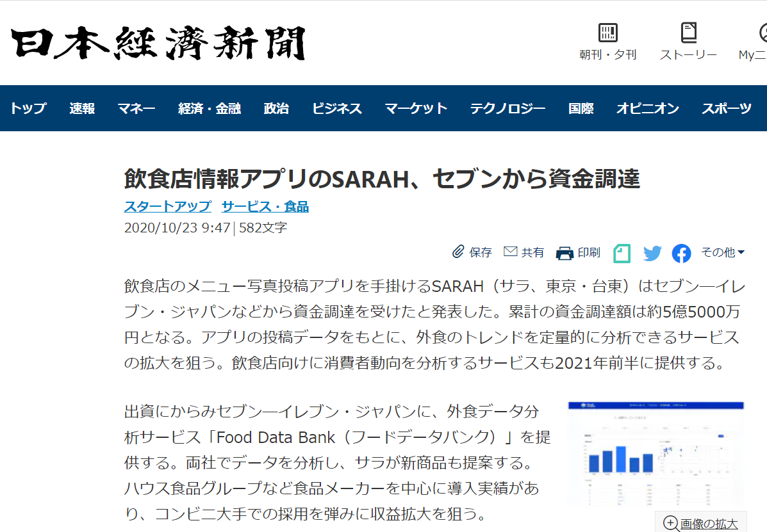Open the マネー section

click(x=136, y=108)
